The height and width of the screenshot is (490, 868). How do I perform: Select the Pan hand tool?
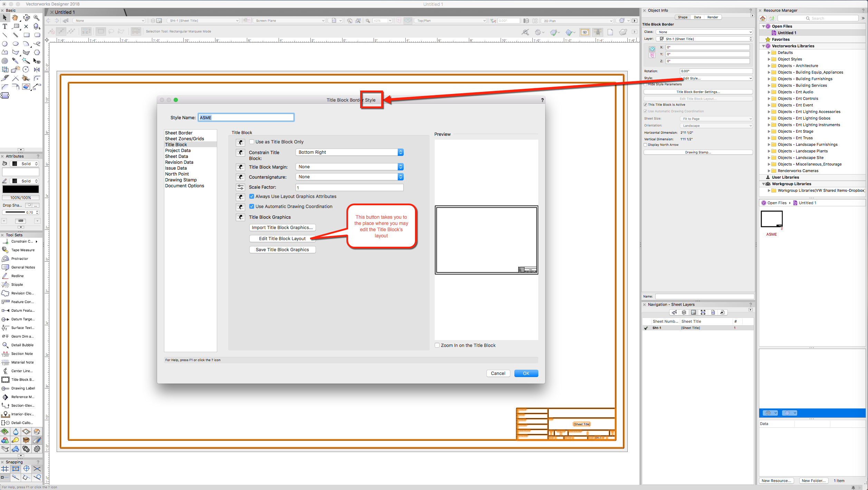point(15,18)
